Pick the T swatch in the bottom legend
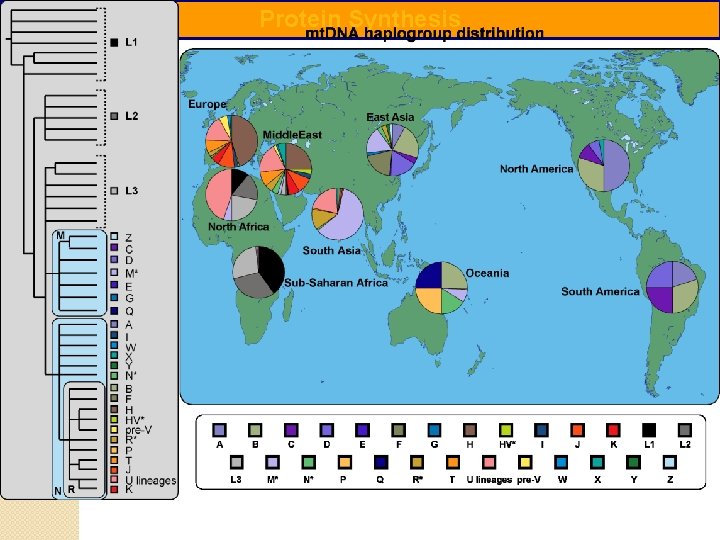Screen dimensions: 720x540 [x=453, y=462]
